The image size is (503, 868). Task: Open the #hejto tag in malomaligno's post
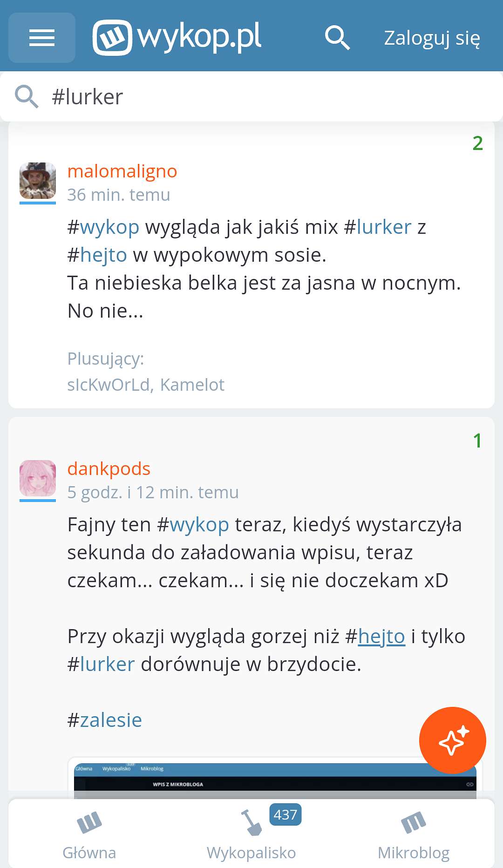pyautogui.click(x=97, y=255)
